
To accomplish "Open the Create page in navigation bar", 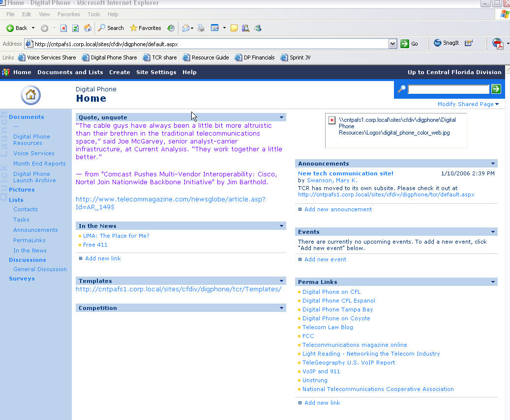I will click(120, 72).
